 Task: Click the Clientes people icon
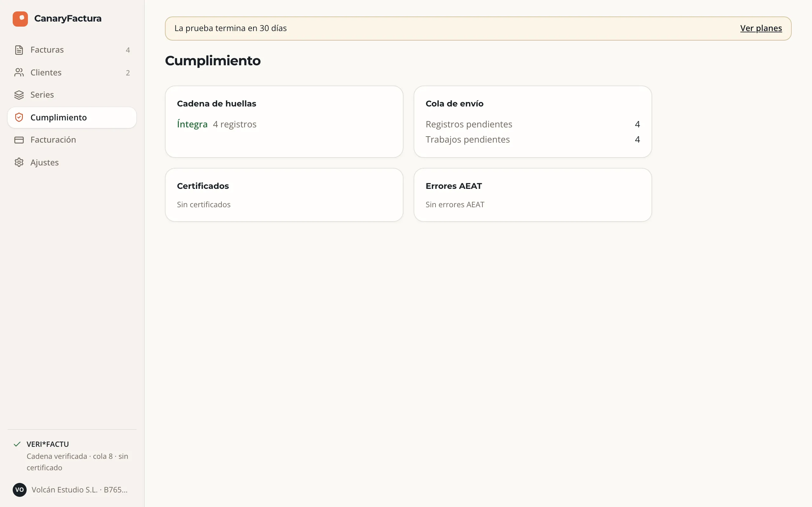tap(19, 73)
